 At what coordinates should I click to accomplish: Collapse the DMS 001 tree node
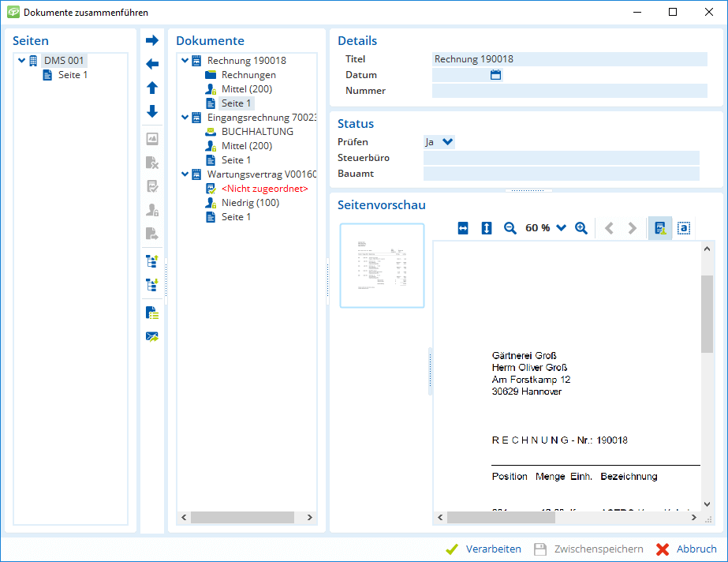click(21, 61)
